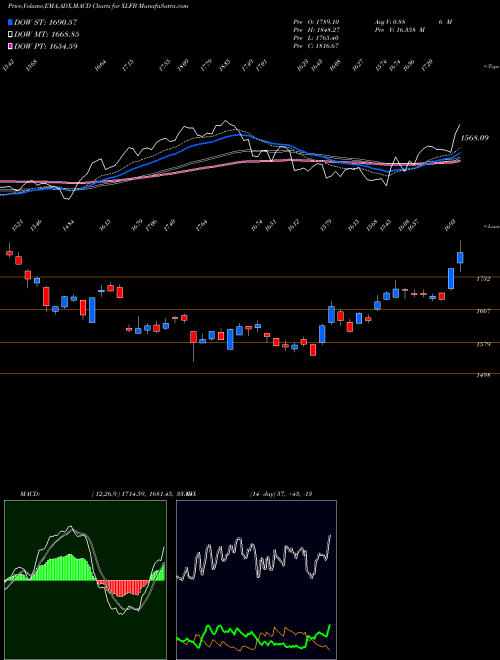
Task: Click the last blue candlestick at the far right
Action: pos(460,257)
